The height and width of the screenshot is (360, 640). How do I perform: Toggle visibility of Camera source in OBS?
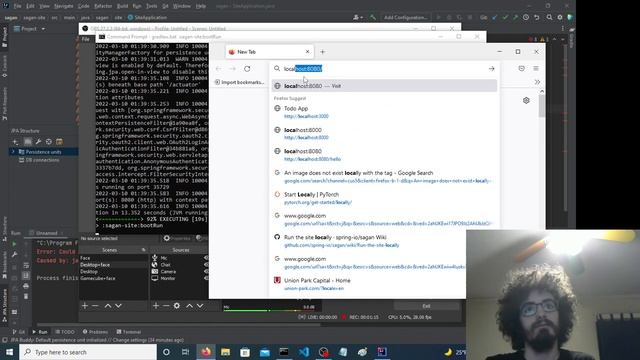click(x=206, y=271)
